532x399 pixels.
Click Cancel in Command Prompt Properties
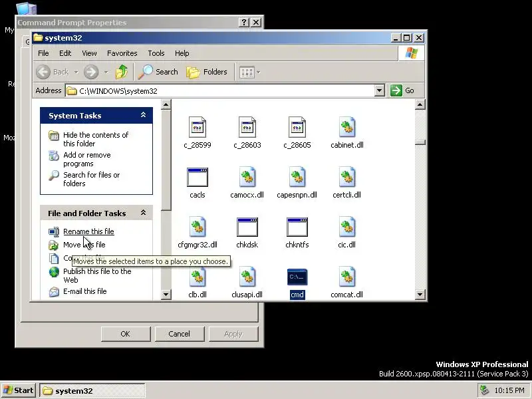pos(180,334)
